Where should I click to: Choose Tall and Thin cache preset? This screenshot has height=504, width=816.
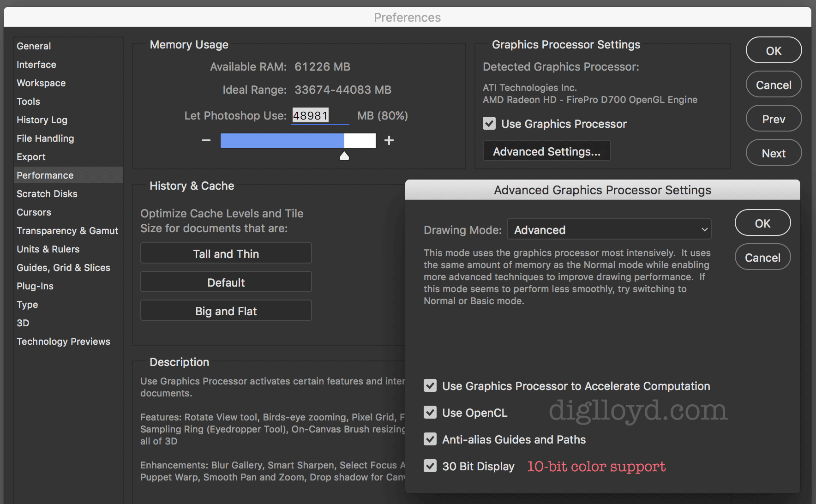[226, 253]
